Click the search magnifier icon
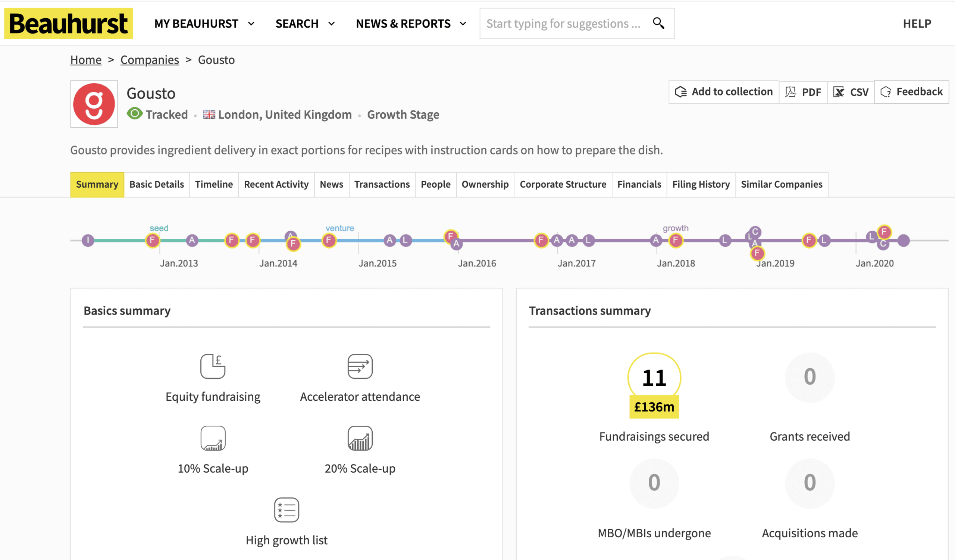Image resolution: width=955 pixels, height=560 pixels. [659, 23]
